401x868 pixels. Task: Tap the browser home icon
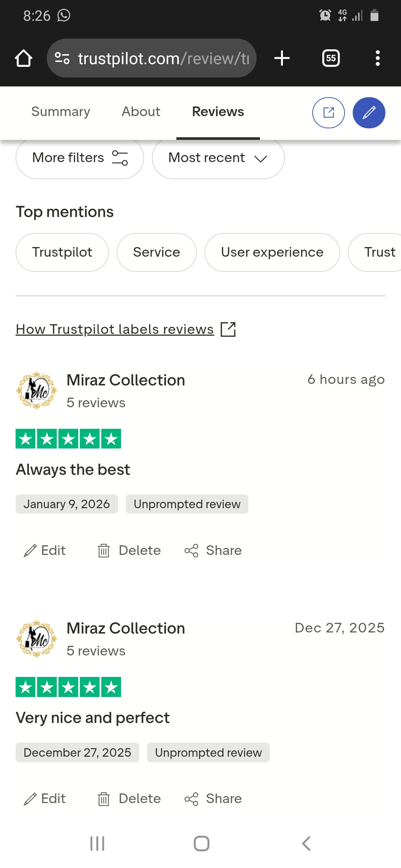23,58
